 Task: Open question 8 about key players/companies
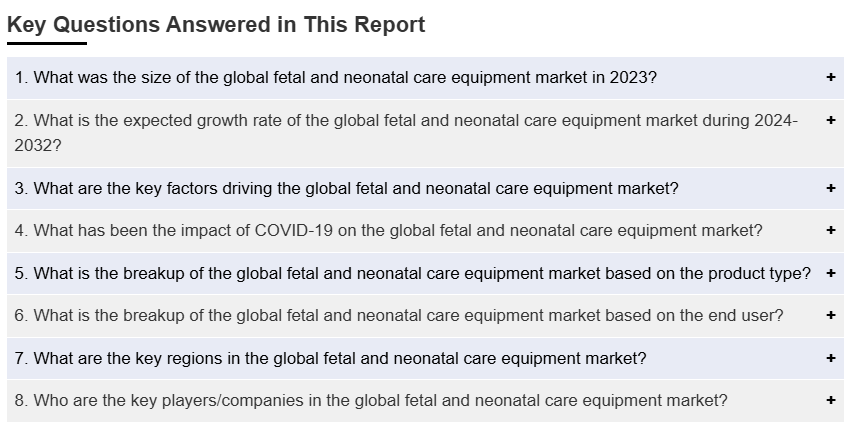coord(371,401)
